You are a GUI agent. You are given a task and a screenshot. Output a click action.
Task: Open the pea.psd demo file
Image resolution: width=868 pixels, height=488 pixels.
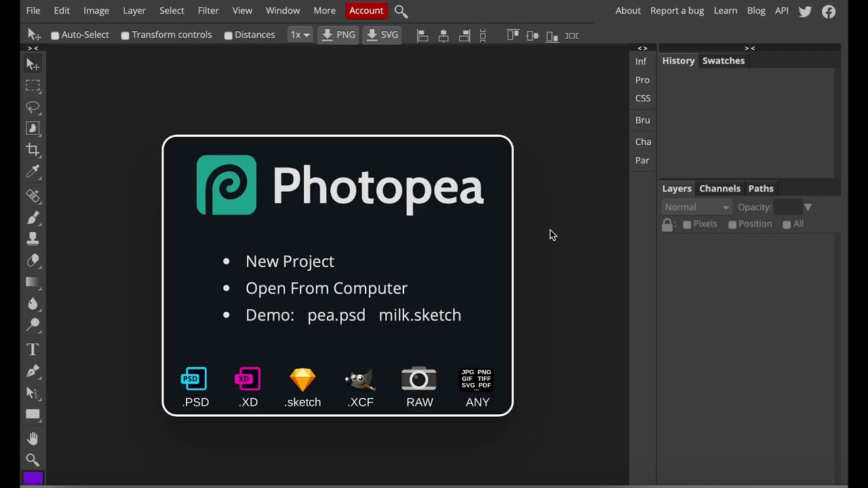click(336, 315)
